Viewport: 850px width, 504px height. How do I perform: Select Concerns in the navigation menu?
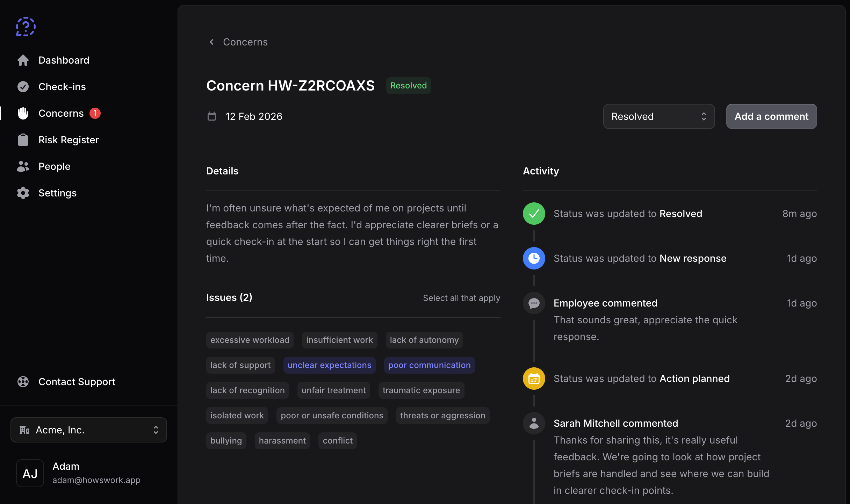tap(61, 113)
